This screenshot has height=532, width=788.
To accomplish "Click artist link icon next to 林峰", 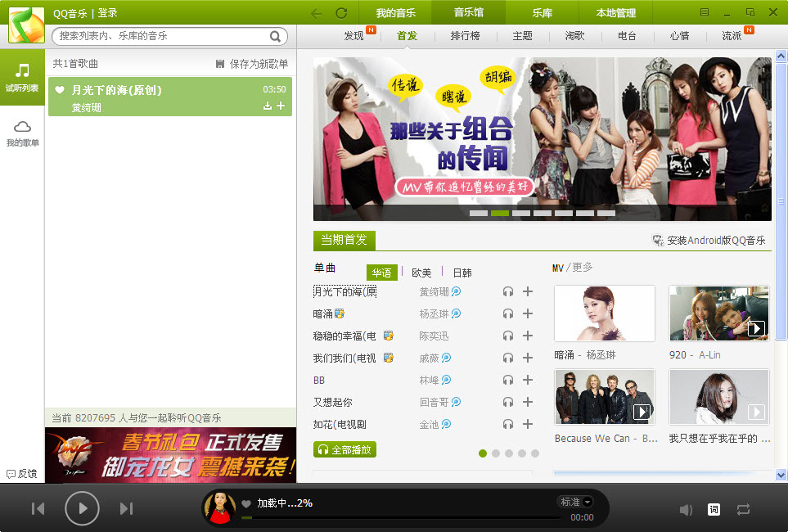I will (x=446, y=380).
